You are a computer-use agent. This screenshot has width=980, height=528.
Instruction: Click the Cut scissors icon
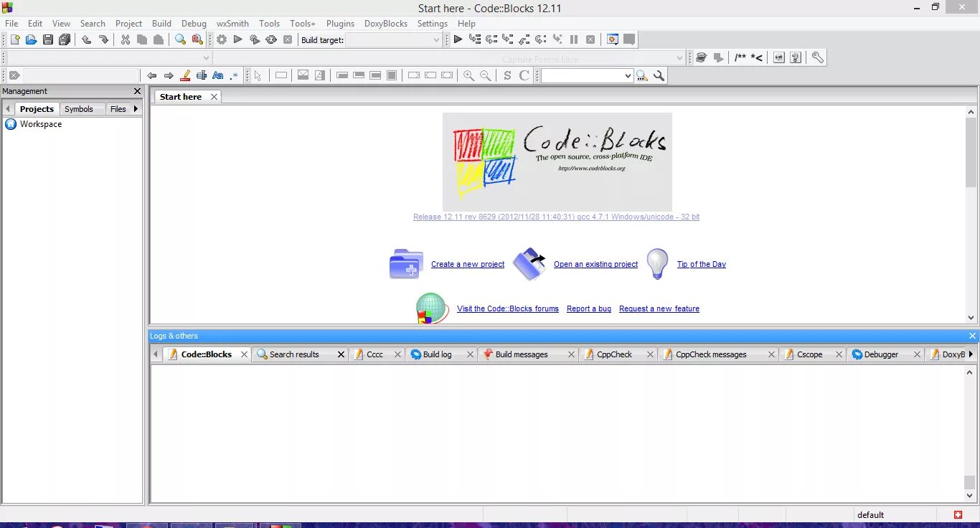coord(126,39)
